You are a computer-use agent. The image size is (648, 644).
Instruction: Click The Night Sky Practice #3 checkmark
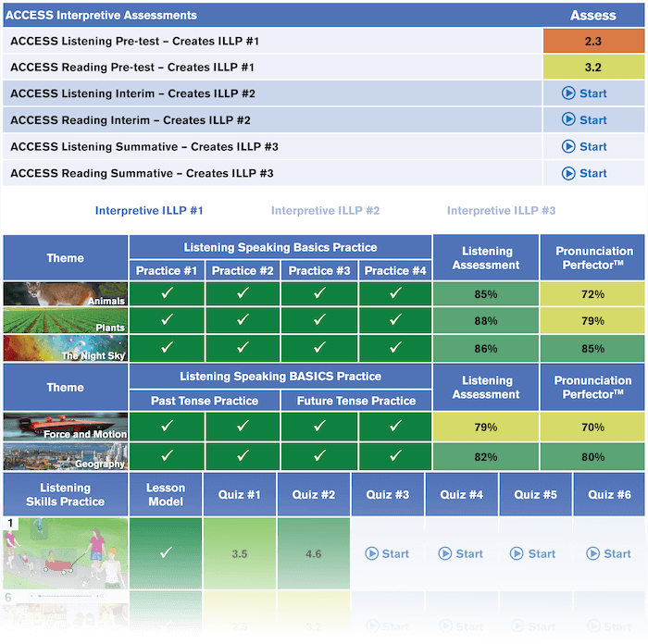point(319,348)
